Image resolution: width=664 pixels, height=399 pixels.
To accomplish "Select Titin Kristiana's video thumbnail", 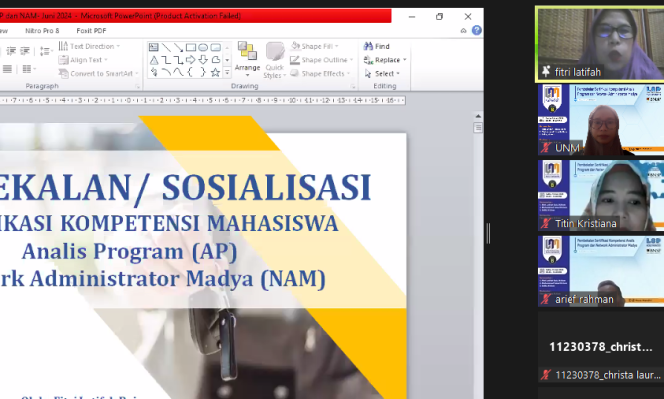I will (601, 195).
